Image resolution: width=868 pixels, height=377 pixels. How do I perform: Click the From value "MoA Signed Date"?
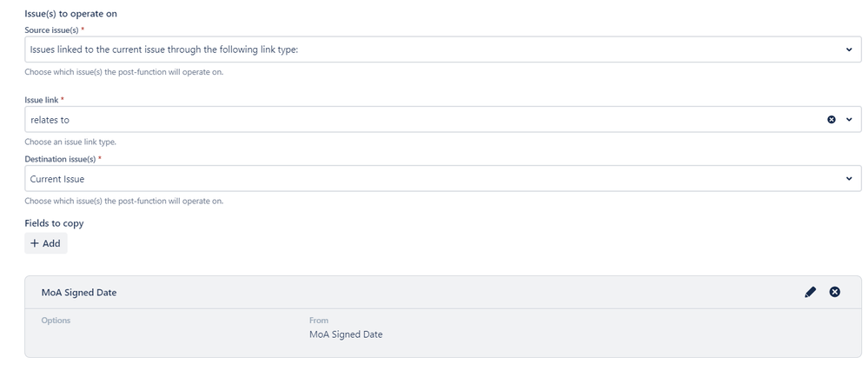point(346,334)
